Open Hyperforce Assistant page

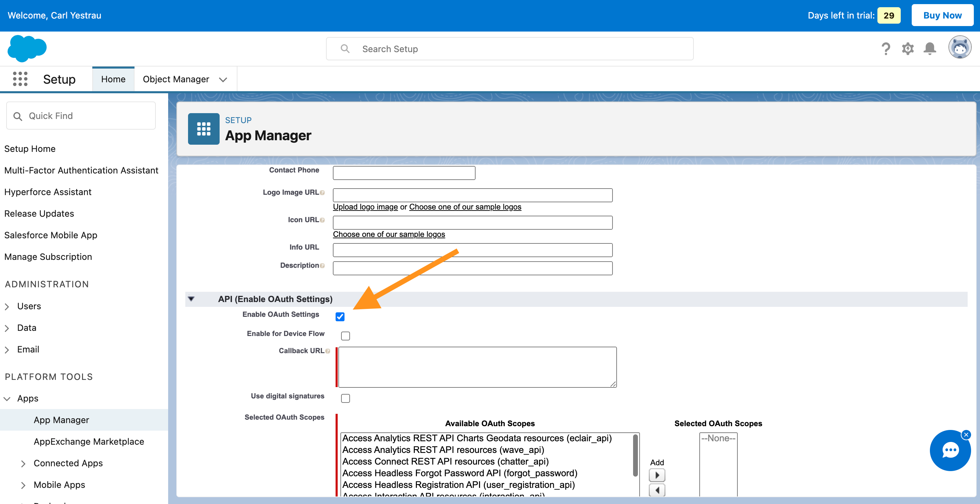pos(48,192)
